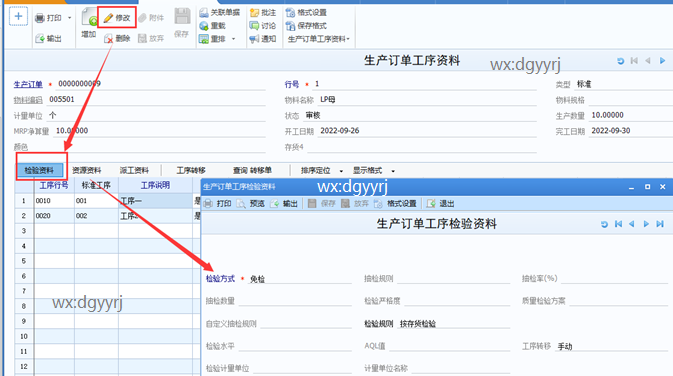
Task: Go to next record in inspection window
Action: click(x=646, y=224)
